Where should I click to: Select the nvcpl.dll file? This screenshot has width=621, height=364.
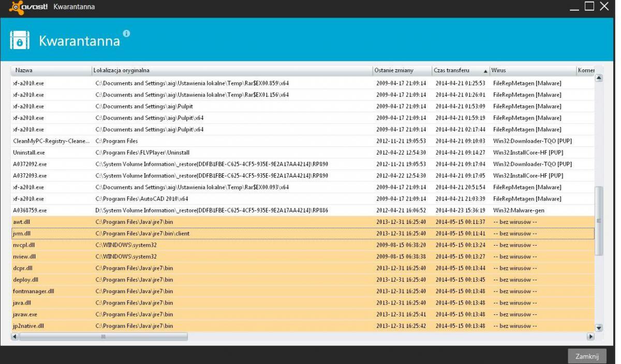click(x=303, y=245)
